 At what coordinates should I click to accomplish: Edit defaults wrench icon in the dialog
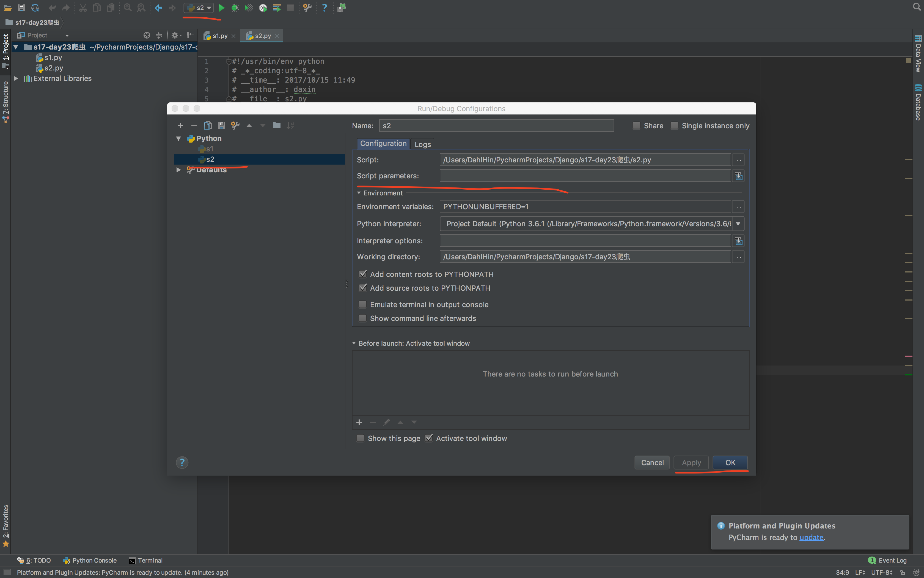click(x=235, y=126)
